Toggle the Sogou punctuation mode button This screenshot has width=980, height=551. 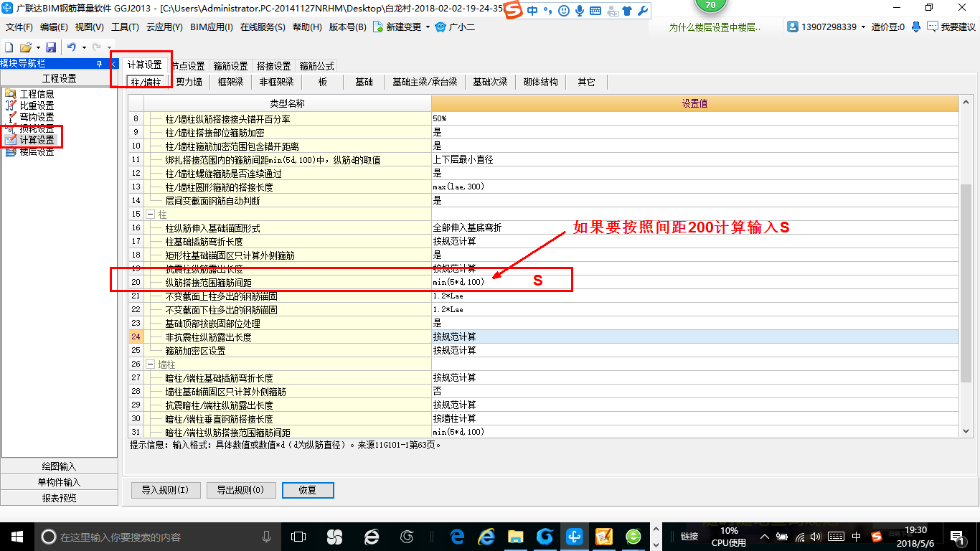pos(547,11)
